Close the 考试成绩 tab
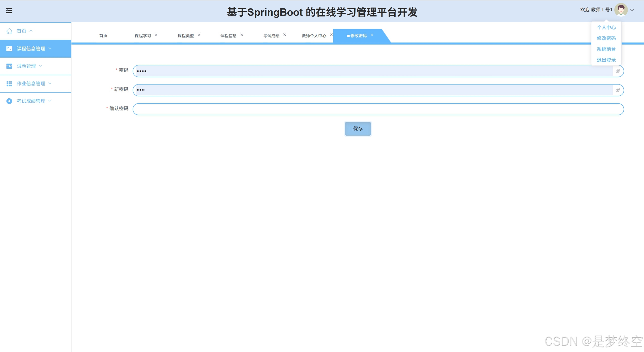The height and width of the screenshot is (352, 644). [x=285, y=35]
